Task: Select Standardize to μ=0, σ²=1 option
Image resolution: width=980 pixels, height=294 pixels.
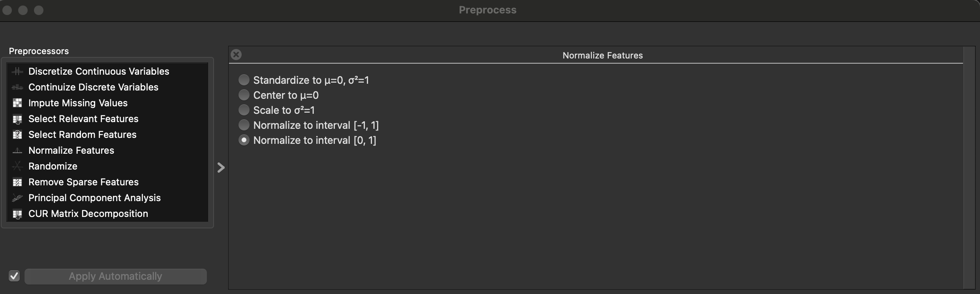Action: [x=244, y=80]
